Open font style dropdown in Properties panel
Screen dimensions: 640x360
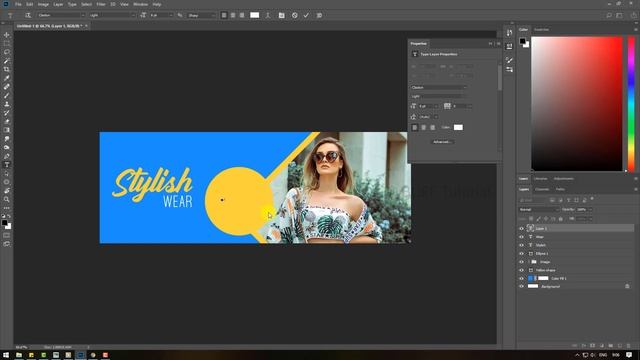pyautogui.click(x=439, y=96)
